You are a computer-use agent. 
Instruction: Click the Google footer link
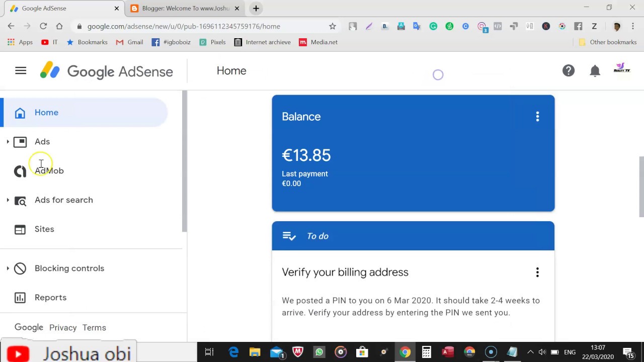pos(29,327)
